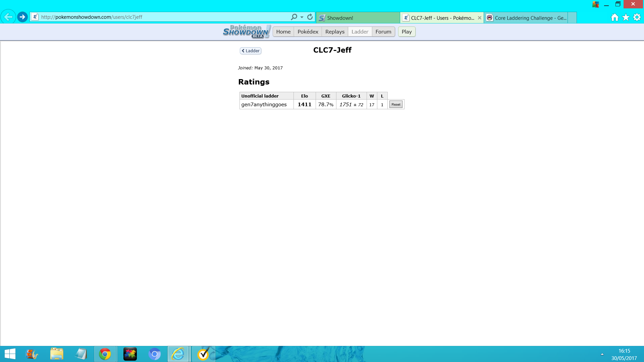
Task: Switch to the Showdown! browser tab
Action: tap(358, 18)
